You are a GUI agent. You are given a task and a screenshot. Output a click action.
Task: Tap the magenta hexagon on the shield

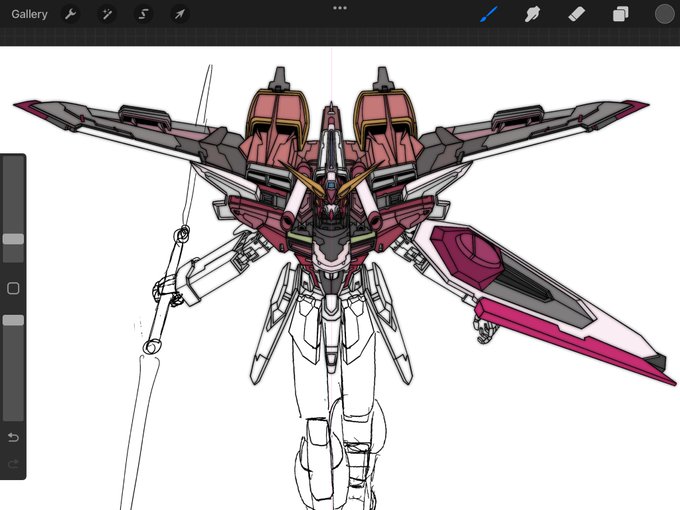[x=468, y=256]
